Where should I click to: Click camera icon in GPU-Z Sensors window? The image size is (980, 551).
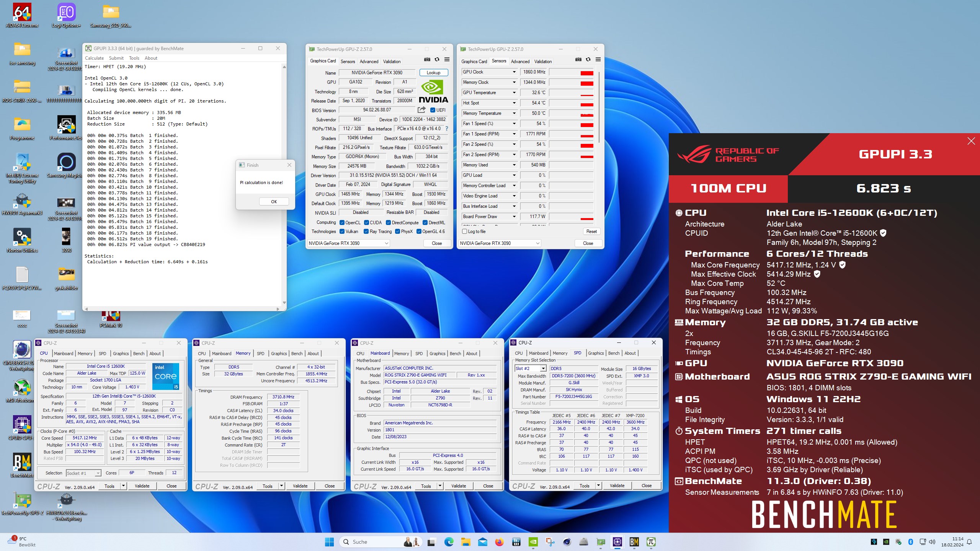point(578,59)
